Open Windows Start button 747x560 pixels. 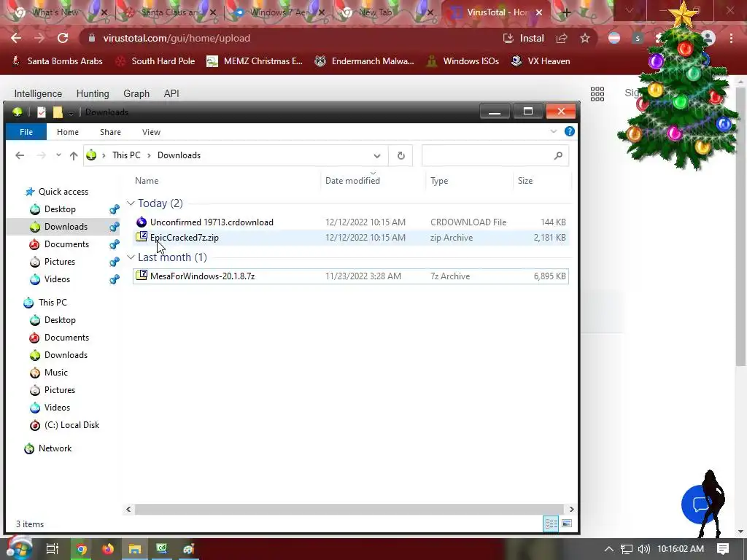tap(18, 548)
